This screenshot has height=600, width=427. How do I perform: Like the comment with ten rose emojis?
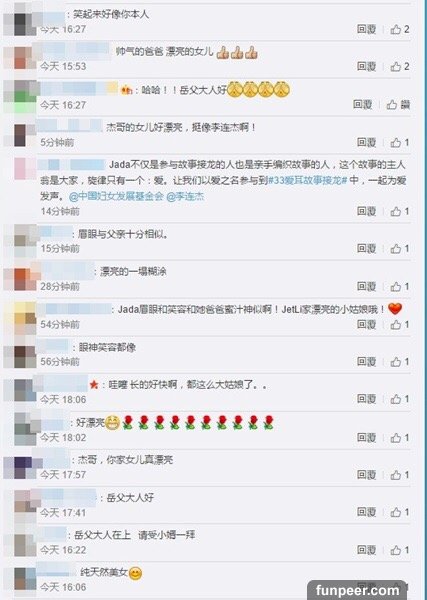click(x=399, y=437)
